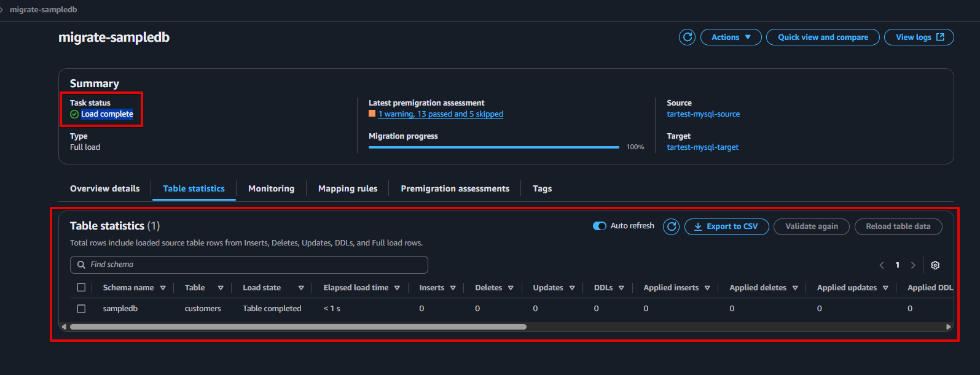Check the sampledb customers row checkbox
Viewport: 980px width, 375px height.
[x=81, y=309]
